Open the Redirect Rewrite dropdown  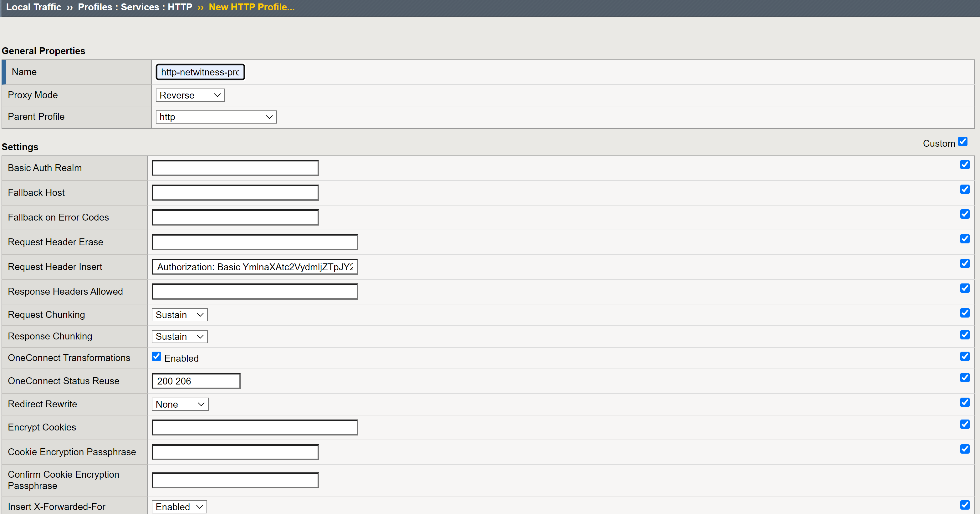coord(180,404)
